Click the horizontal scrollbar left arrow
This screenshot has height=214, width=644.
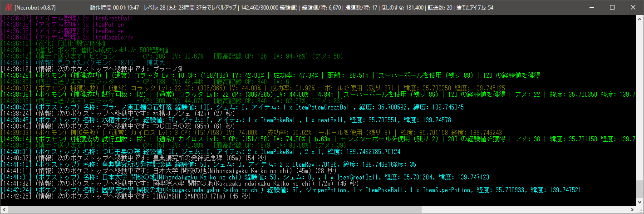4,210
